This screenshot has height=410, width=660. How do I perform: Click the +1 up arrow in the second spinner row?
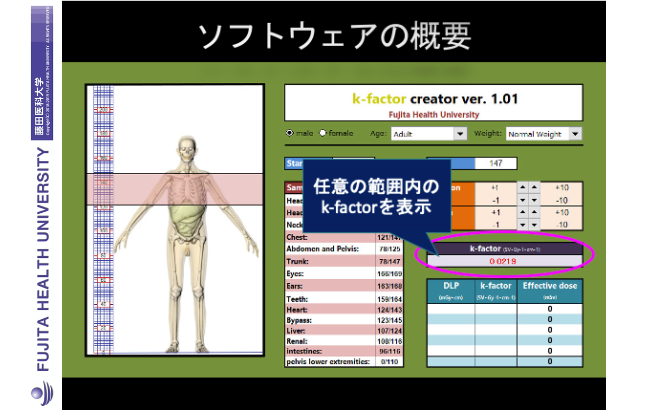[x=523, y=212]
